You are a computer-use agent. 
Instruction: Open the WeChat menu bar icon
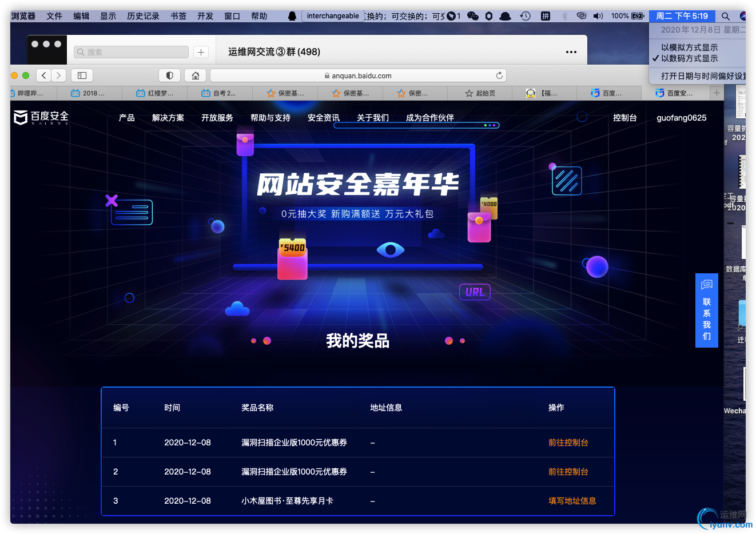(x=473, y=16)
